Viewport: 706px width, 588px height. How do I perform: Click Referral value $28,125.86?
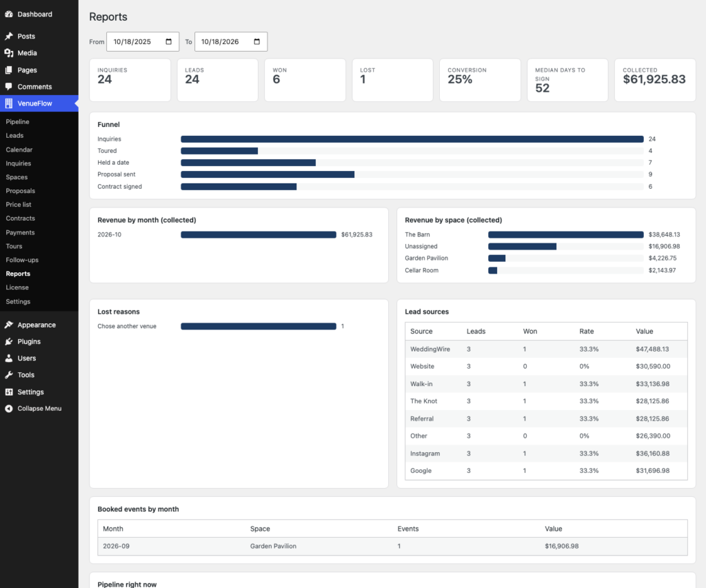(652, 418)
